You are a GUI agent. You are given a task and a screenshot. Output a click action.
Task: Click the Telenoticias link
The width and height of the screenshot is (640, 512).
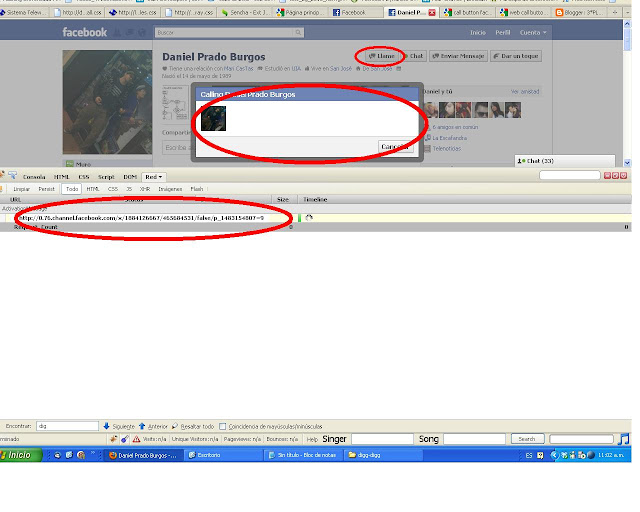pyautogui.click(x=447, y=149)
